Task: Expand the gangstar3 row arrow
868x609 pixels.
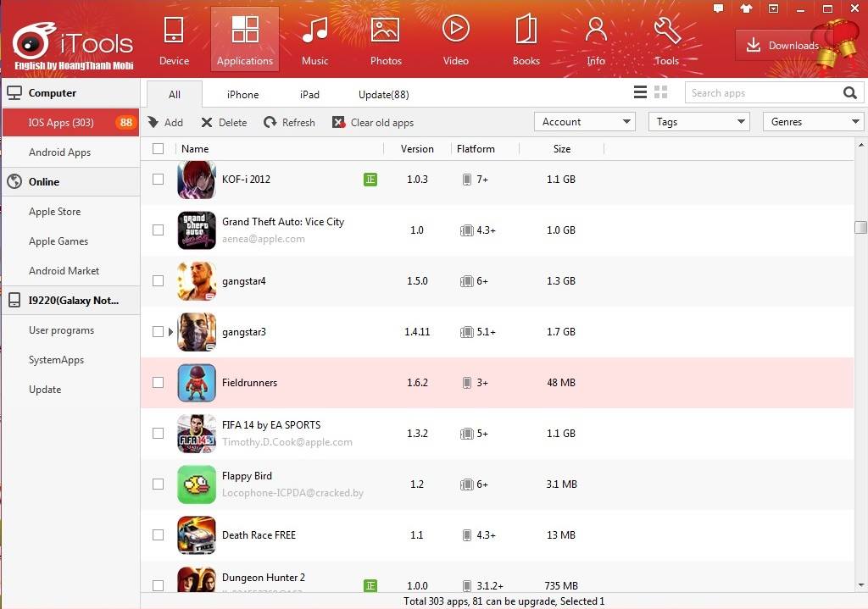Action: click(170, 332)
